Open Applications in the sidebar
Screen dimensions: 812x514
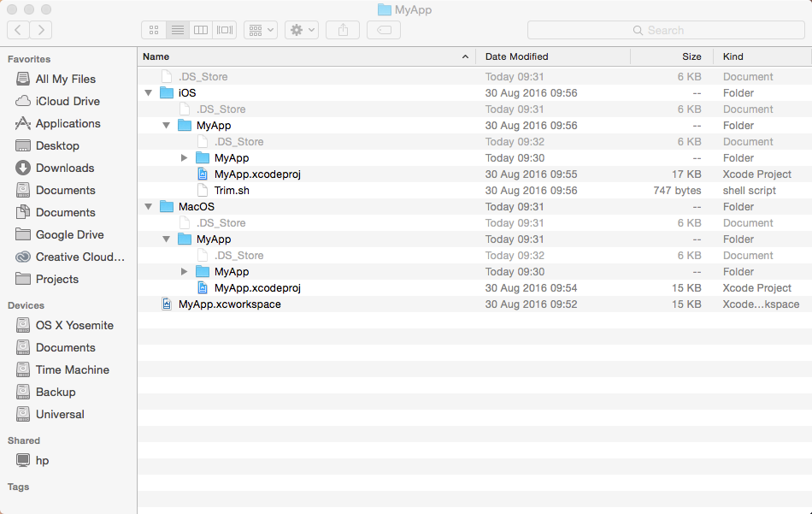(68, 123)
